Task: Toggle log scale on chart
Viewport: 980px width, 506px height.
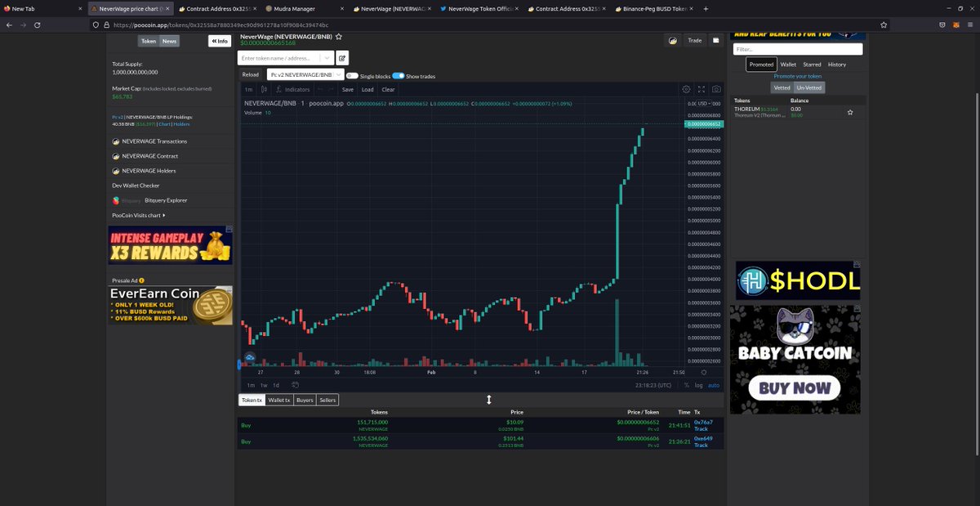Action: click(x=698, y=385)
